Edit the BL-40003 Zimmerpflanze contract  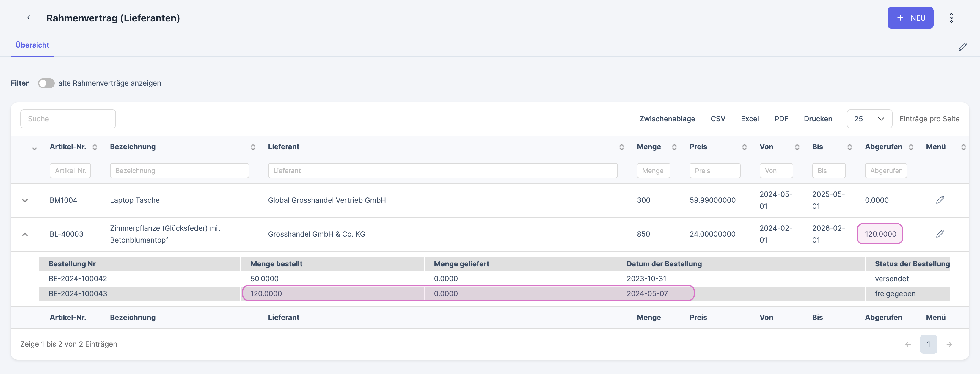940,234
